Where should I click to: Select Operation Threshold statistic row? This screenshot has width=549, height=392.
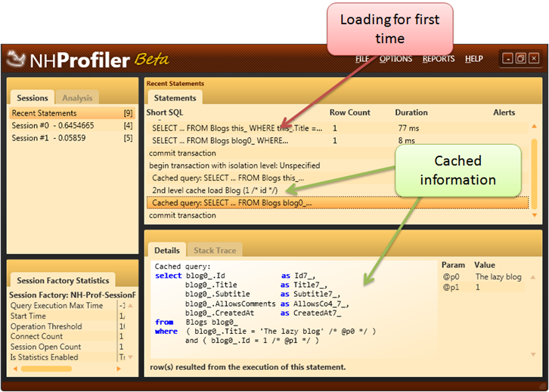(67, 326)
